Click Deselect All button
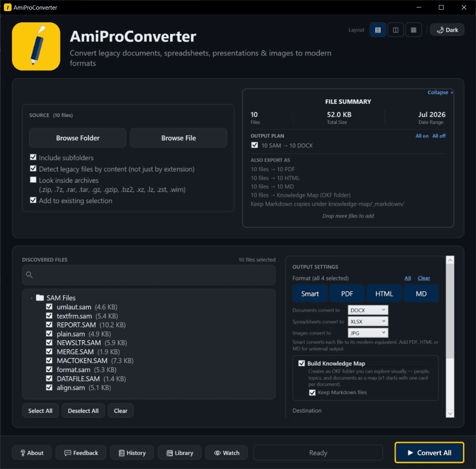This screenshot has width=476, height=469. 83,411
